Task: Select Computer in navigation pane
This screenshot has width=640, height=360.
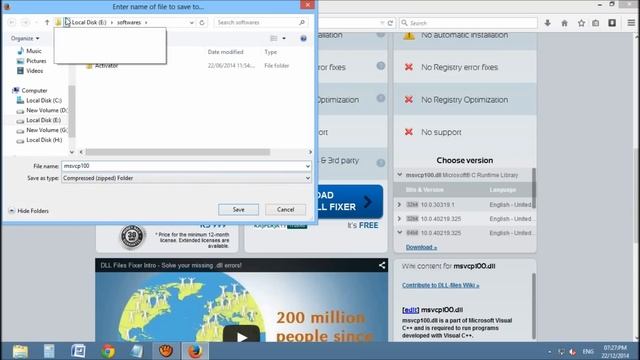Action: point(34,90)
